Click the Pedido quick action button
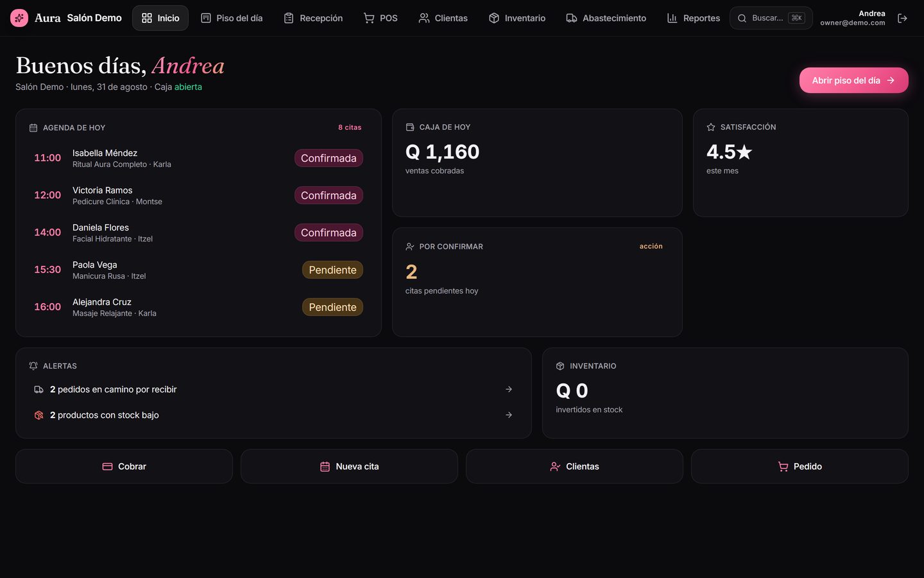 pos(800,466)
